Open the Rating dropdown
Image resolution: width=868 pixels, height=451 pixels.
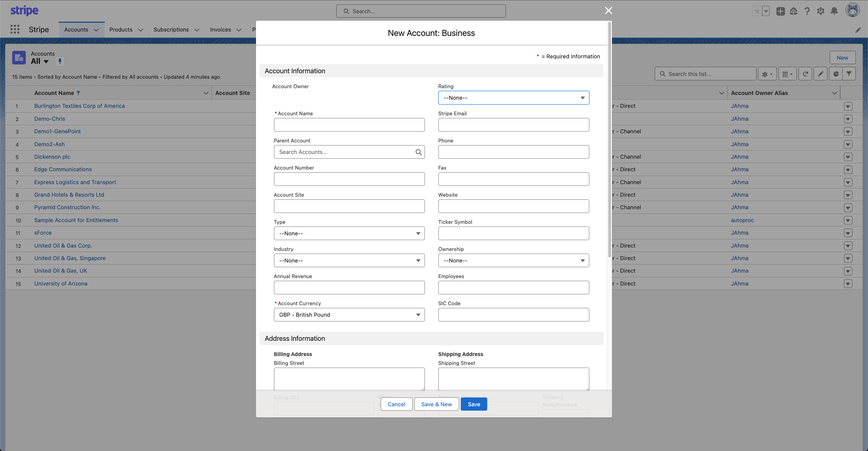click(513, 98)
